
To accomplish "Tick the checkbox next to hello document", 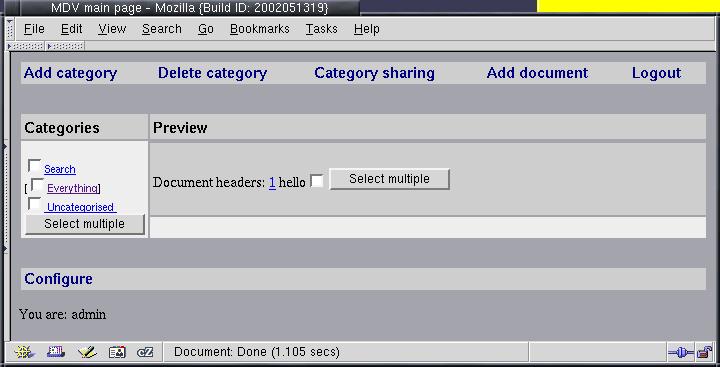I will pos(317,181).
